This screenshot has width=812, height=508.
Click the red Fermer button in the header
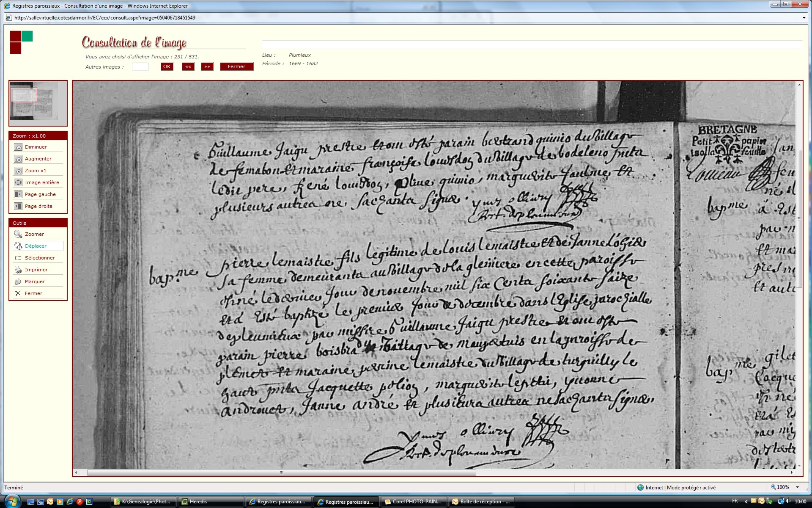(236, 66)
